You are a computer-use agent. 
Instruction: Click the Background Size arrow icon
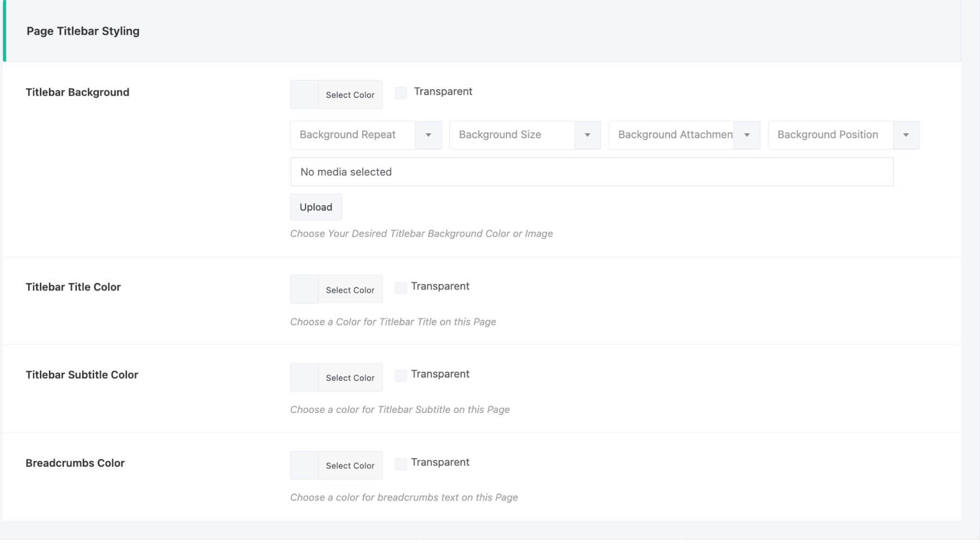(x=587, y=135)
